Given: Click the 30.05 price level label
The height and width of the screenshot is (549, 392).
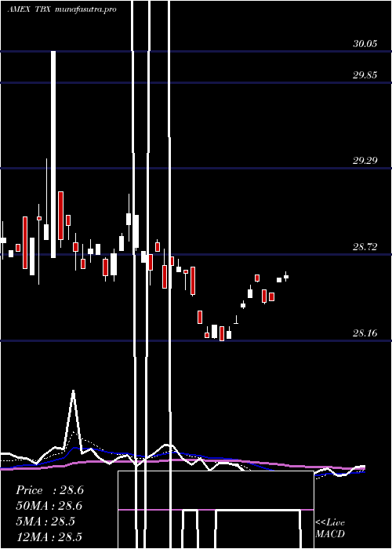Looking at the screenshot, I should 365,44.
